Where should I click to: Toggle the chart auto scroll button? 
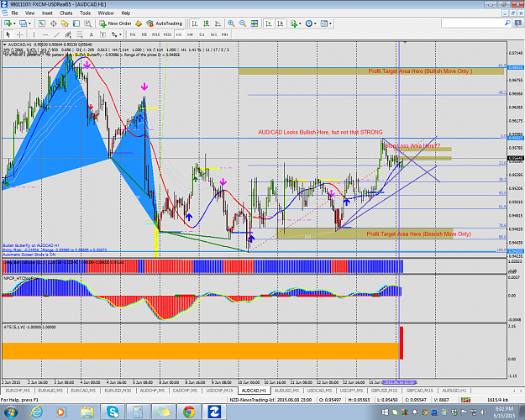[269, 24]
